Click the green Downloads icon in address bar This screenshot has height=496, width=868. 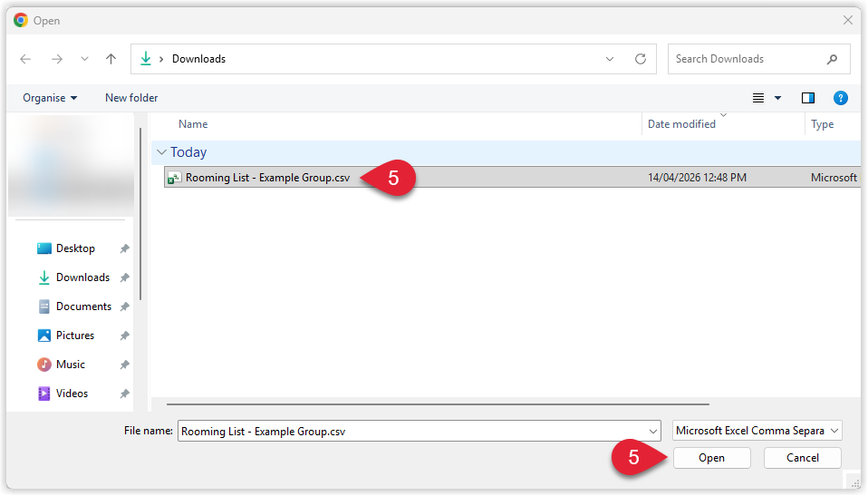[x=146, y=58]
